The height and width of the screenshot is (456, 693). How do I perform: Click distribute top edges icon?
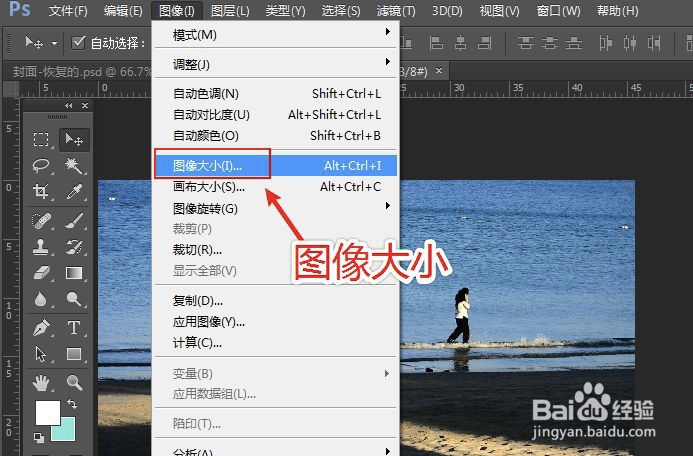(525, 43)
